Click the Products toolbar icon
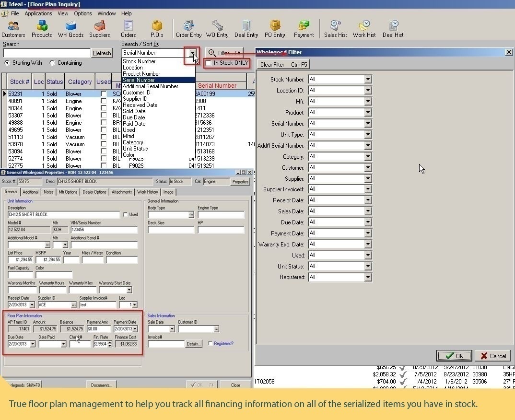Viewport: 515px width, 420px height. click(42, 29)
